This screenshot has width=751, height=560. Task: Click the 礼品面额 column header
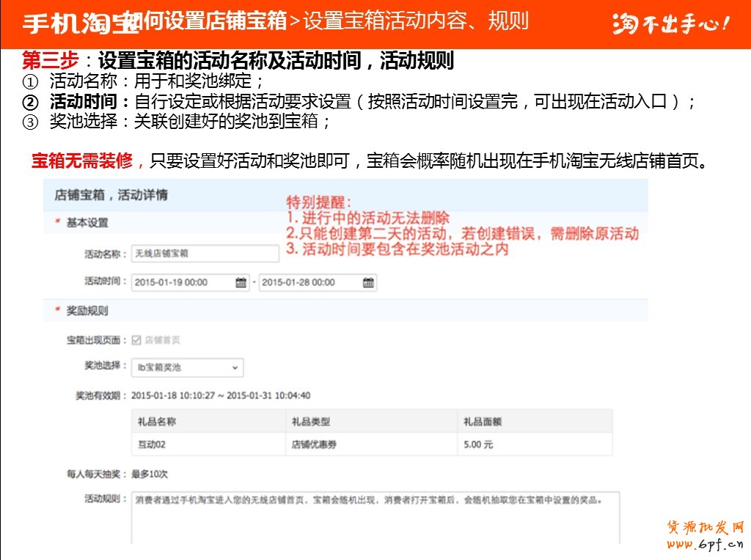click(483, 421)
